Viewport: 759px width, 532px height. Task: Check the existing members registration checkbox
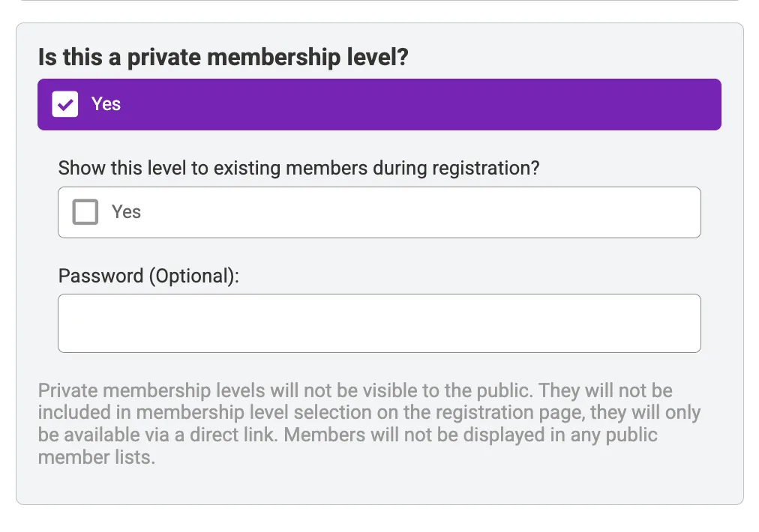coord(85,212)
